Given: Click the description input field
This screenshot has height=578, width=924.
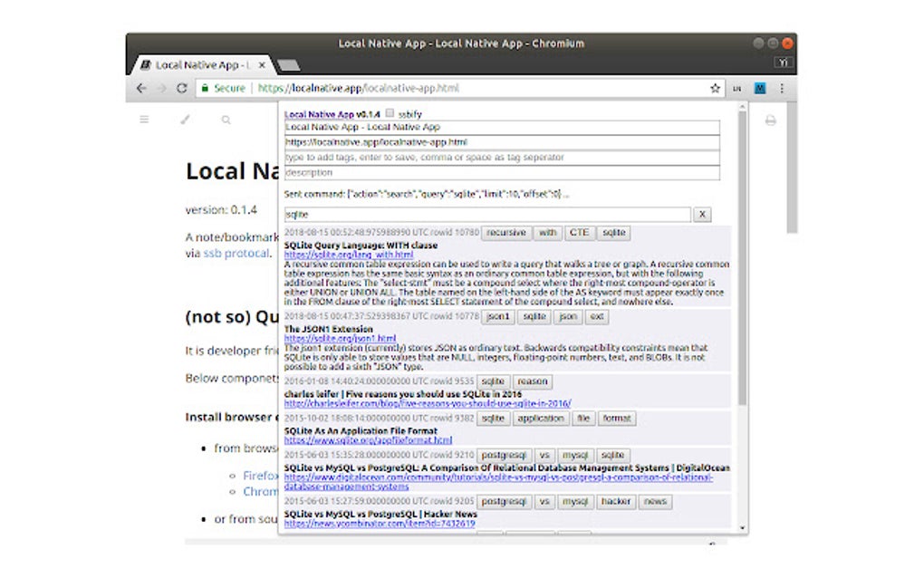Looking at the screenshot, I should (501, 173).
